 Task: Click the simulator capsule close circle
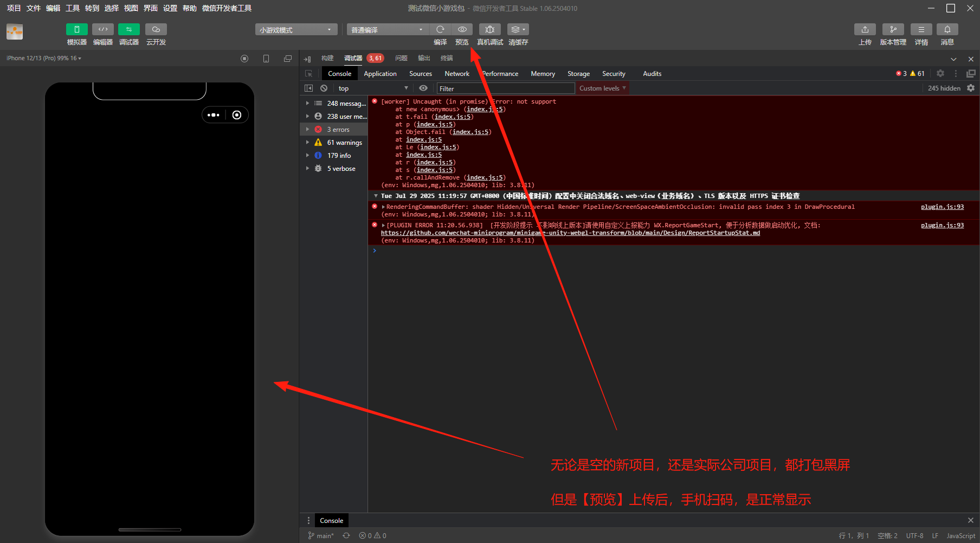(x=237, y=115)
